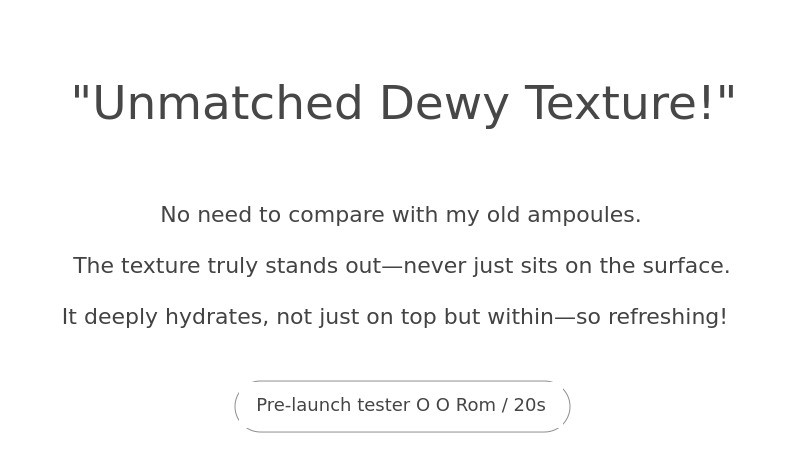Image resolution: width=800 pixels, height=464 pixels.
Task: Click the word "Dewy" in the headline
Action: (443, 104)
